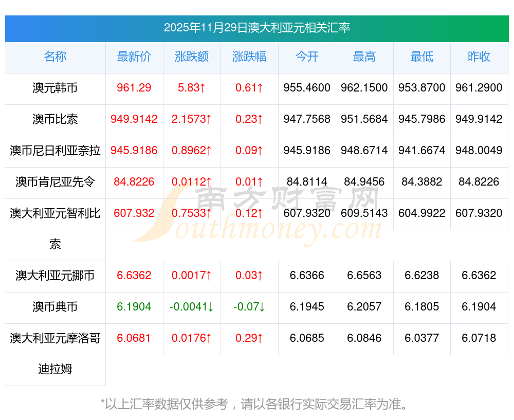
Task: Click the 澳元韩币 row name
Action: 55,88
